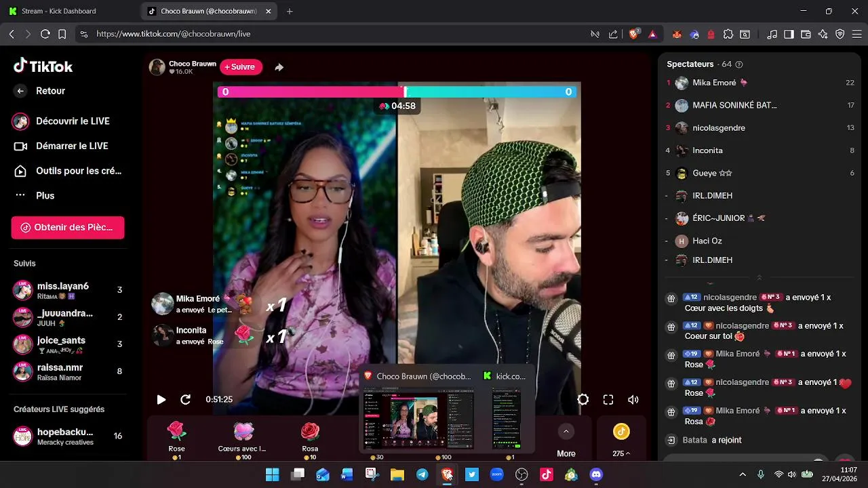Enter fullscreen mode on the live player
The image size is (868, 488).
(608, 400)
